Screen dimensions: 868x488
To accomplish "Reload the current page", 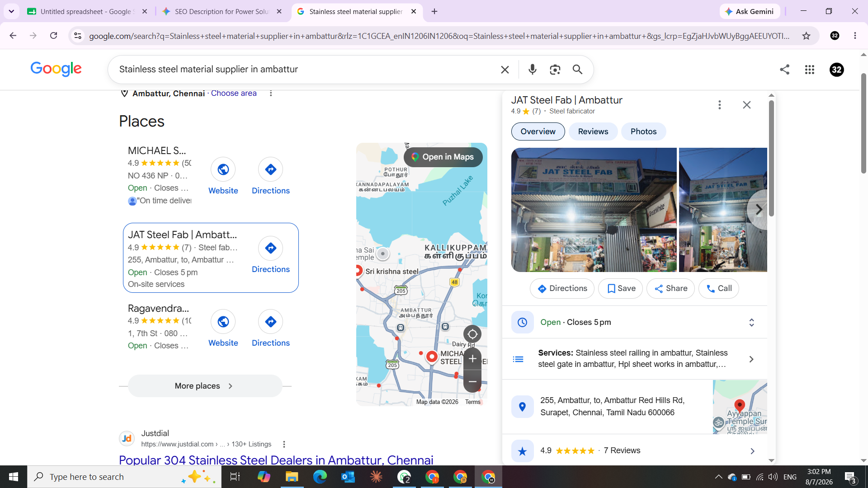I will (x=53, y=36).
